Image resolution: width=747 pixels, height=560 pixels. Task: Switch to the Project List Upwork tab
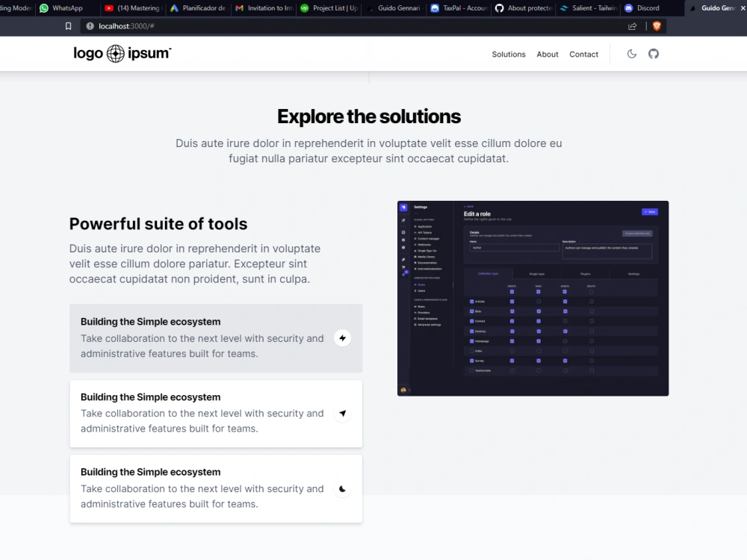(329, 8)
